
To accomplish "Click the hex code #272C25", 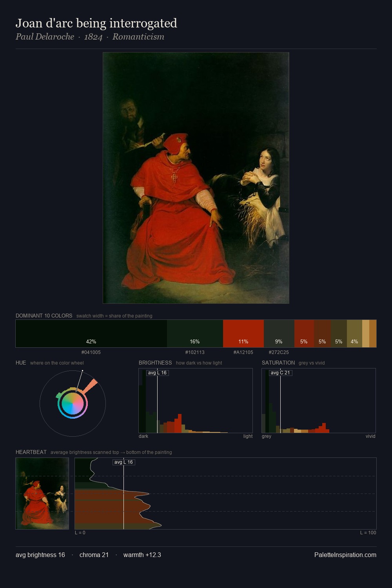I will pos(279,352).
